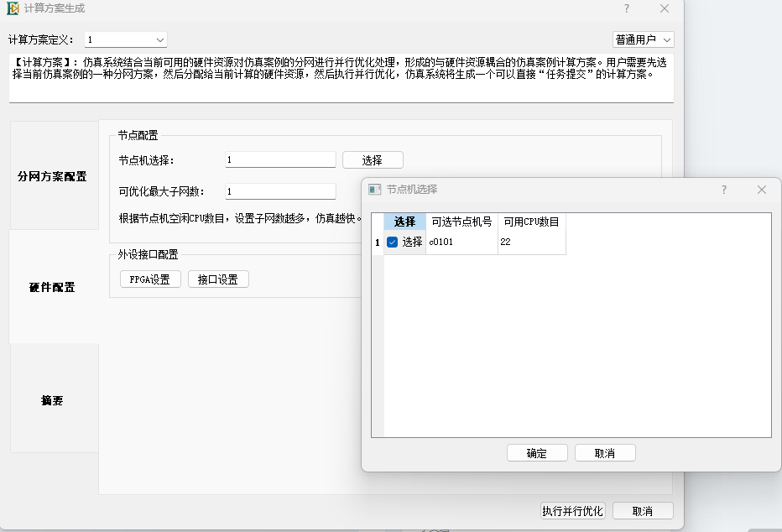
Task: Click the 可选节点机号 column header
Action: click(461, 222)
